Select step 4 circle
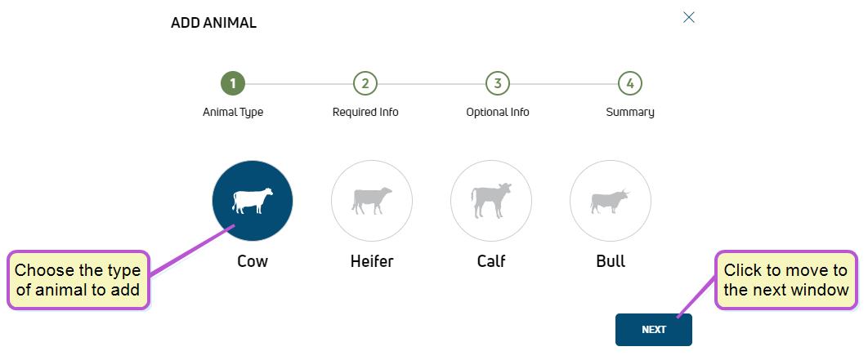868x360 pixels. pos(630,84)
